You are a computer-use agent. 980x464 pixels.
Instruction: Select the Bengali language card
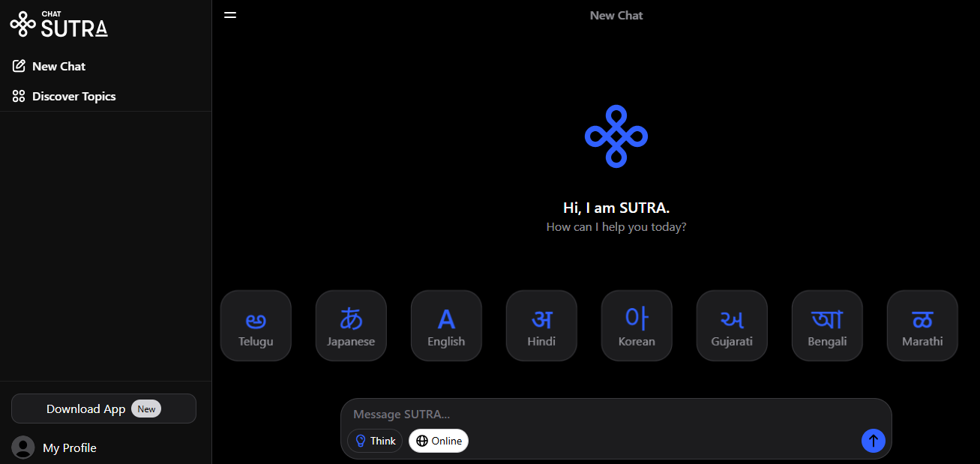pyautogui.click(x=827, y=325)
